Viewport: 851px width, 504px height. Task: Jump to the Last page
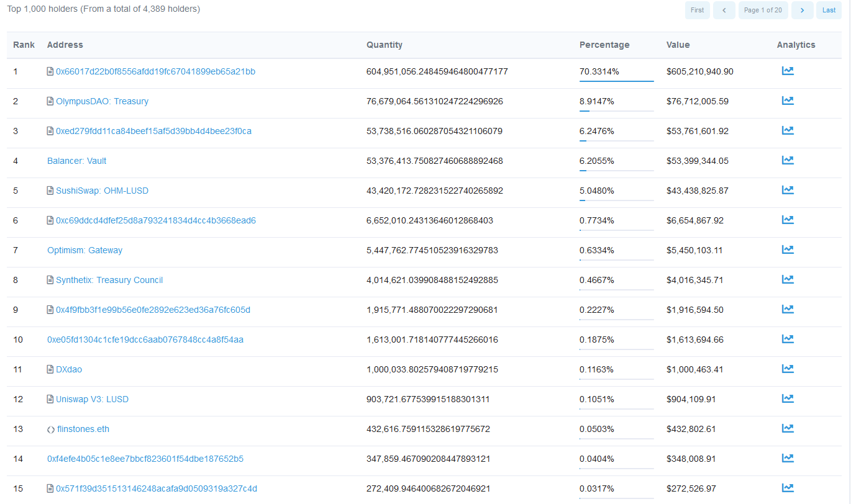tap(829, 10)
